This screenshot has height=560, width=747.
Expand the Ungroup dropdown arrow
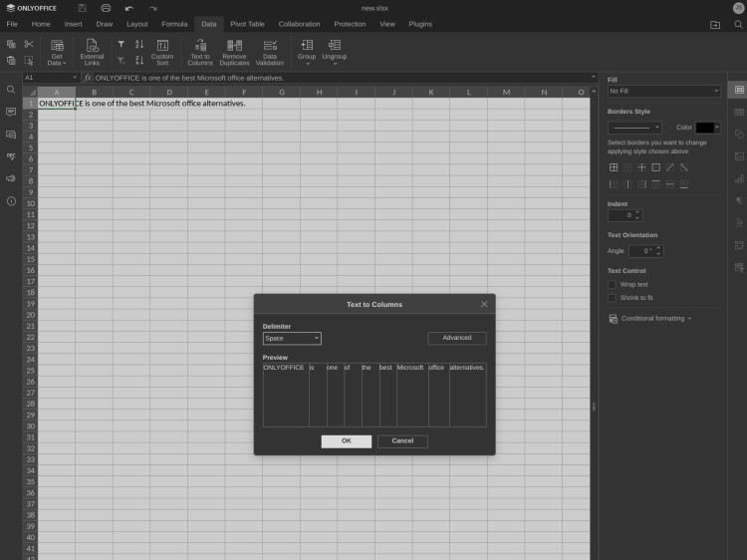point(335,64)
